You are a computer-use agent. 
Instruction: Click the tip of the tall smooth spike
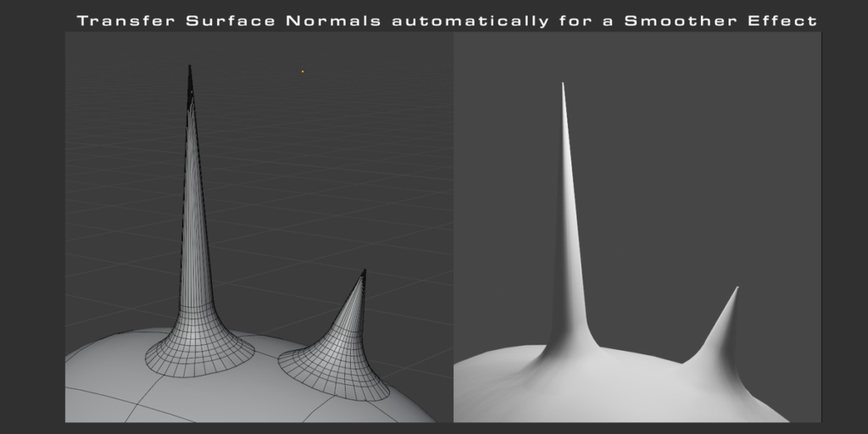(562, 85)
